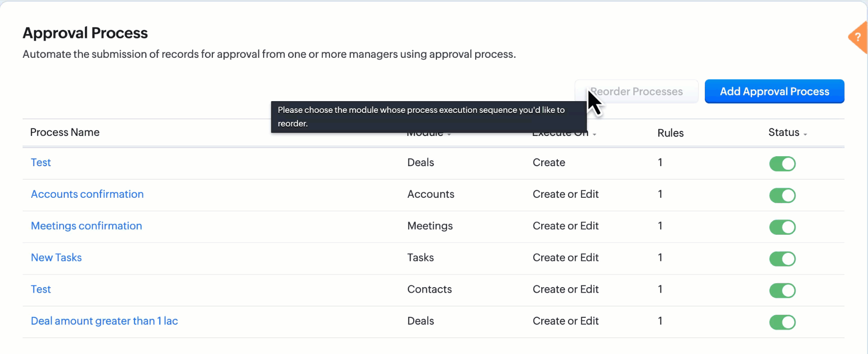Viewport: 868px width, 354px height.
Task: Turn off the Meetings confirmation status switch
Action: [x=782, y=227]
